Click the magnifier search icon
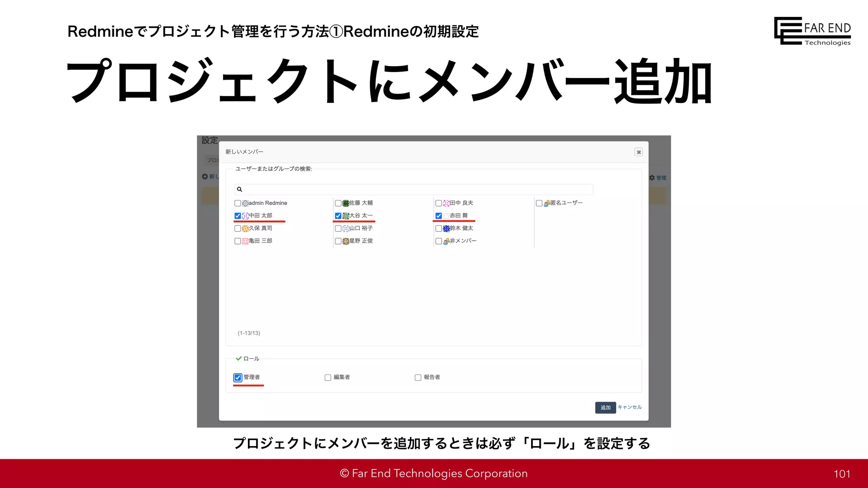The width and height of the screenshot is (868, 488). (239, 189)
